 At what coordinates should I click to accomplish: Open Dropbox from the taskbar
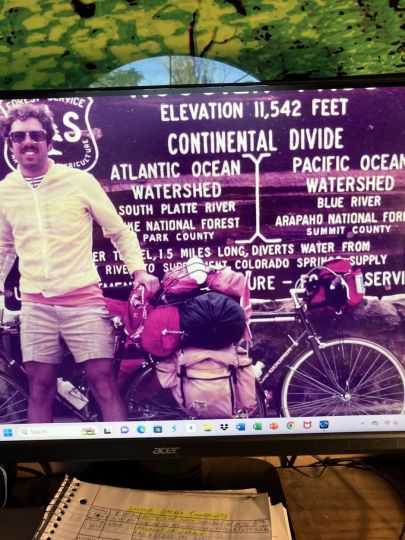click(224, 427)
